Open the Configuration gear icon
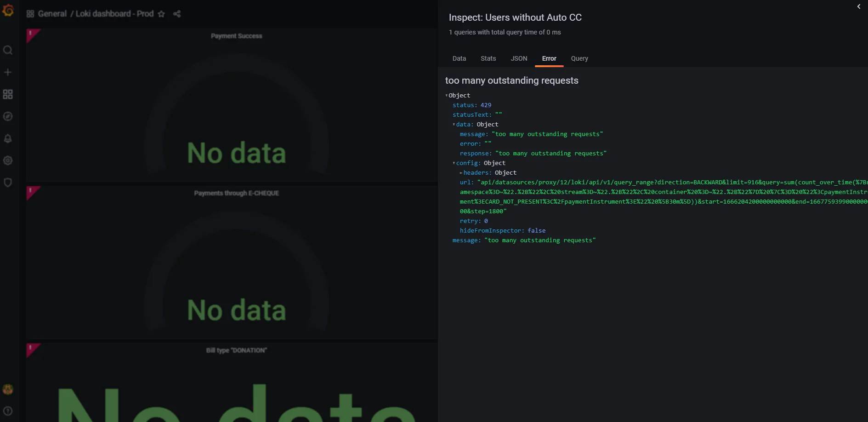Screen dimensions: 868x422 pos(8,160)
